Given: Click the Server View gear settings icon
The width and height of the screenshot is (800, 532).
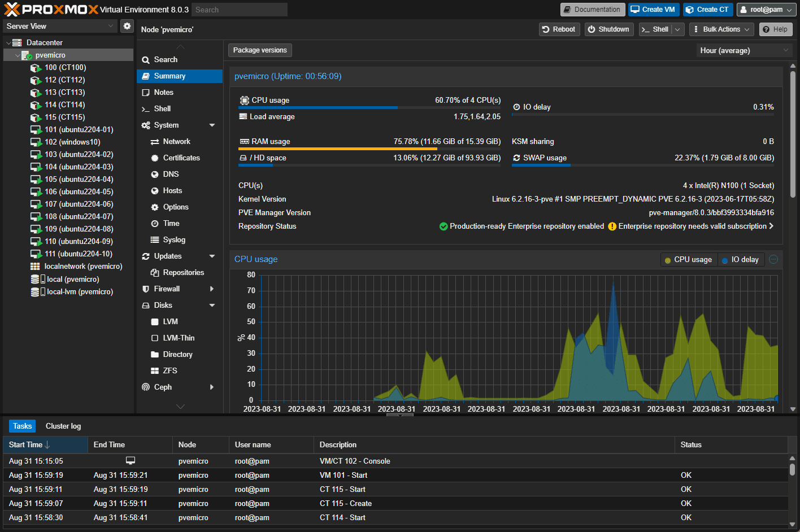Looking at the screenshot, I should [127, 26].
